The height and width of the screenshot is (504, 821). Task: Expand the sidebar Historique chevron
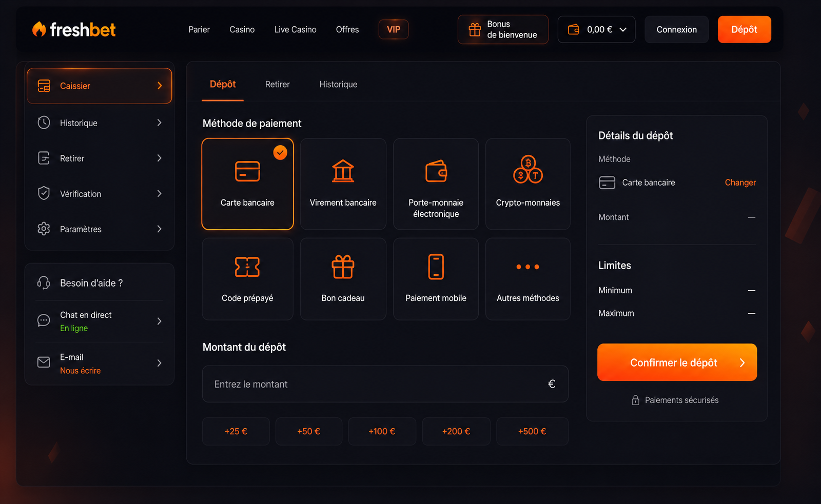[x=159, y=123]
